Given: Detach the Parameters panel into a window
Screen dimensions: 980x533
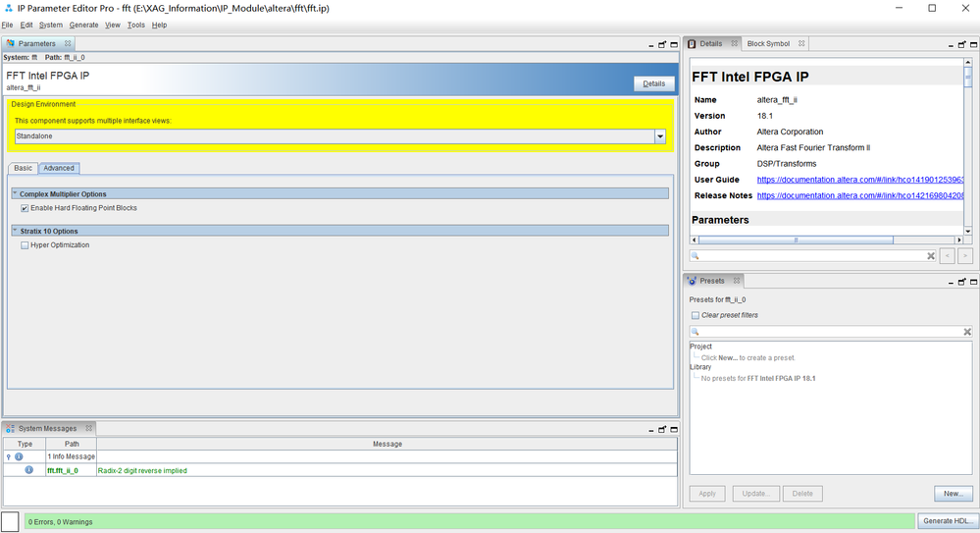Looking at the screenshot, I should [662, 44].
